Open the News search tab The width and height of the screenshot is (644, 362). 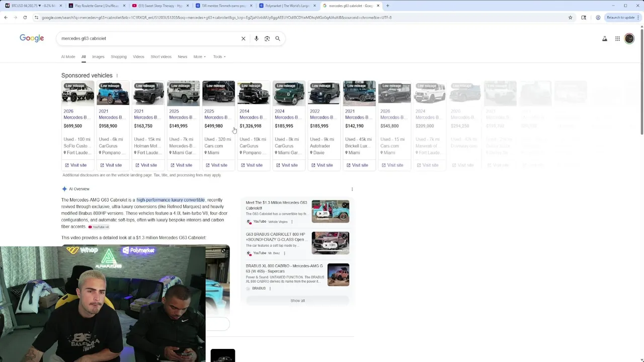coord(182,57)
